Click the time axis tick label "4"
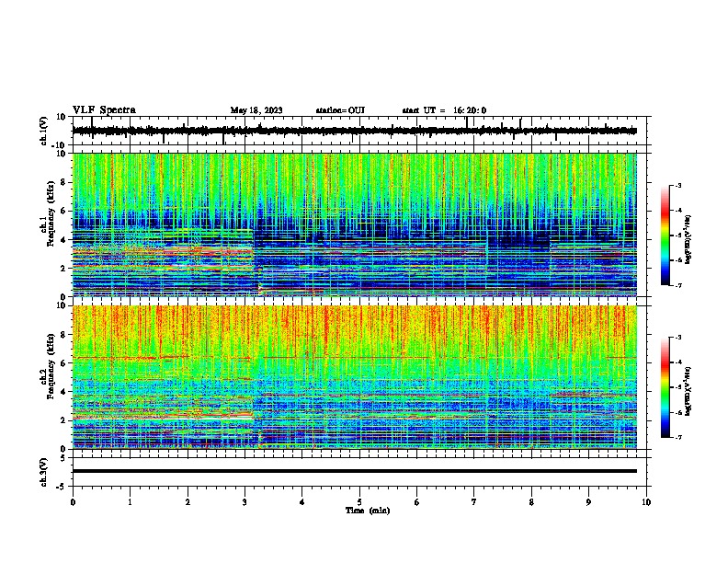 tap(302, 502)
